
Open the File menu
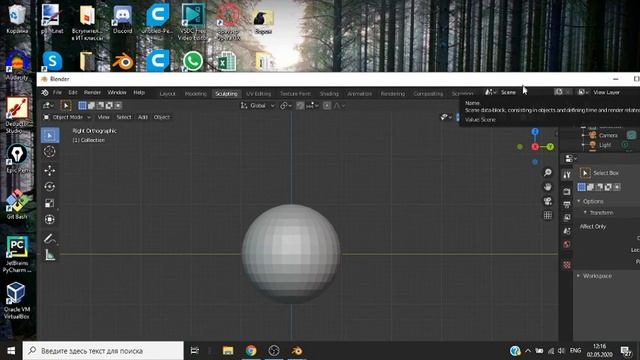pos(57,93)
